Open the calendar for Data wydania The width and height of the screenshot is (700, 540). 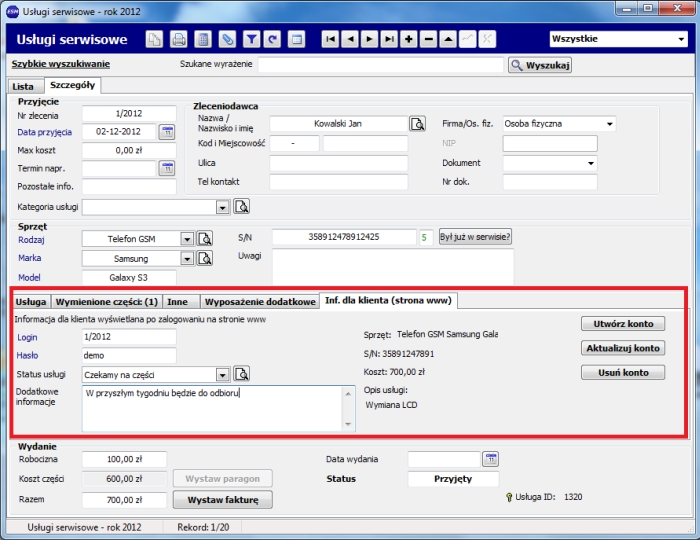(x=490, y=458)
